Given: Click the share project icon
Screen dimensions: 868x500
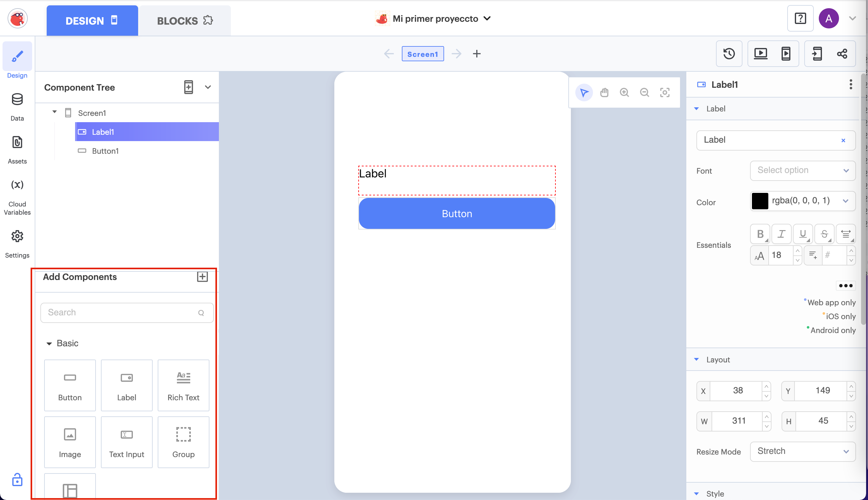Looking at the screenshot, I should point(842,54).
